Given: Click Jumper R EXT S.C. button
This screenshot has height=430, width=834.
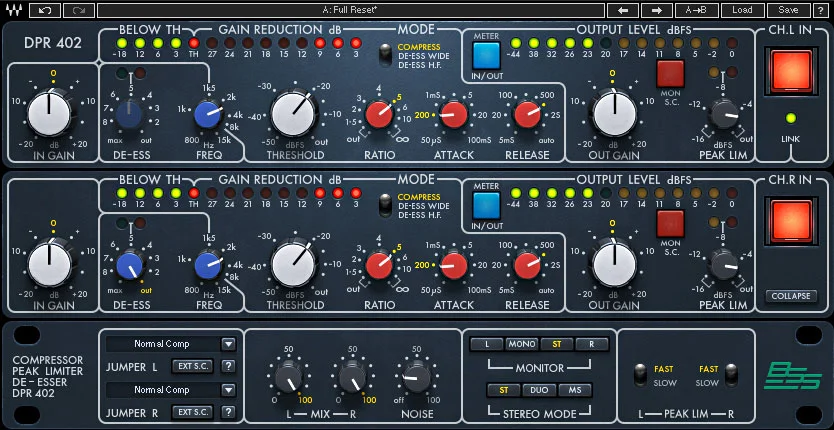Looking at the screenshot, I should click(193, 412).
